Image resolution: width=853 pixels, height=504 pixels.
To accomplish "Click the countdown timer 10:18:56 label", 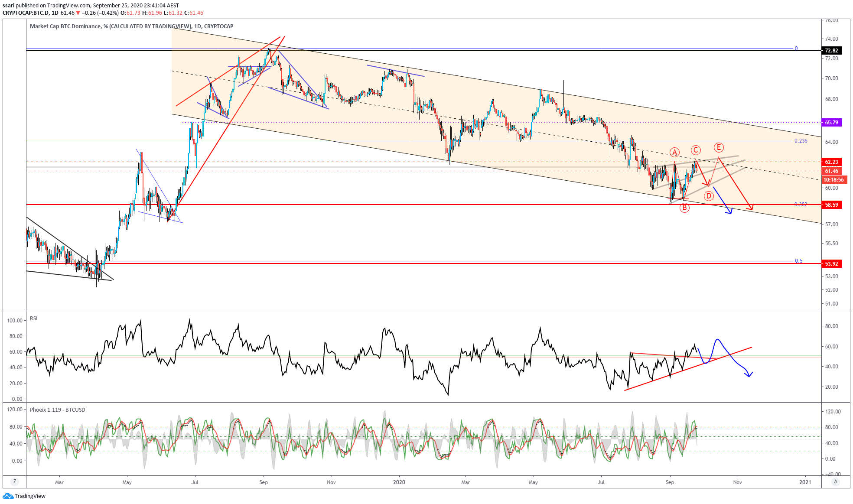I will (x=833, y=180).
